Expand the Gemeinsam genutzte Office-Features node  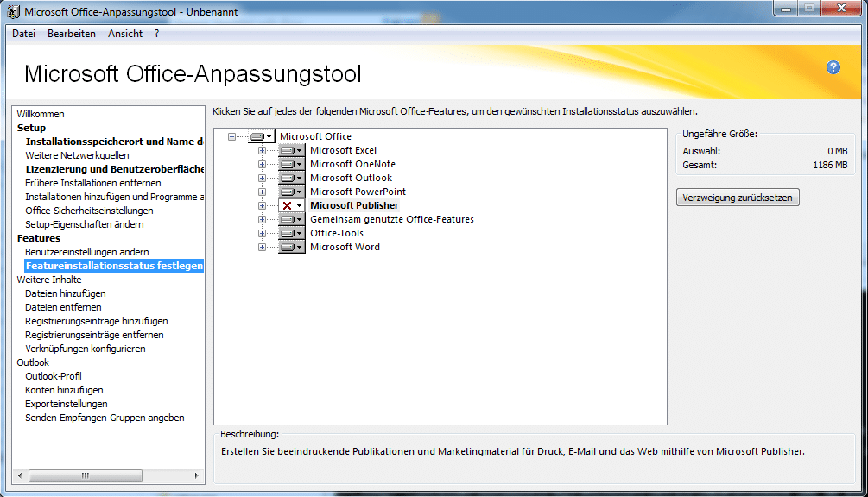pyautogui.click(x=262, y=219)
